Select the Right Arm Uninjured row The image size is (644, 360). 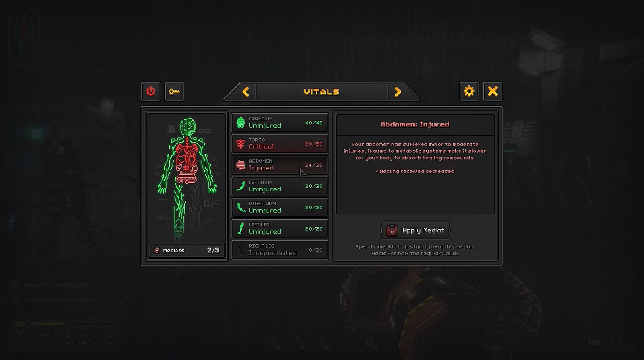pyautogui.click(x=280, y=208)
